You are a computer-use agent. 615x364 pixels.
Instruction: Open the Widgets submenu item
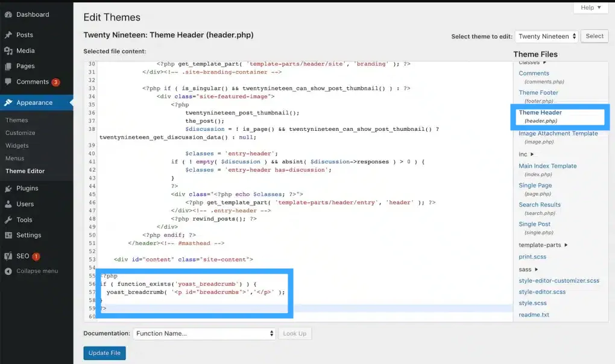(17, 145)
